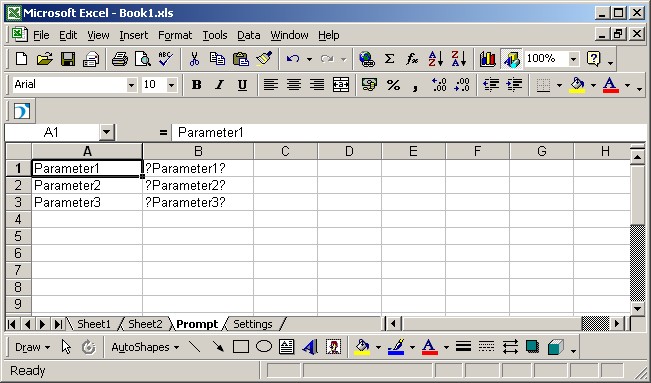Open the Data menu
651x383 pixels.
click(249, 35)
